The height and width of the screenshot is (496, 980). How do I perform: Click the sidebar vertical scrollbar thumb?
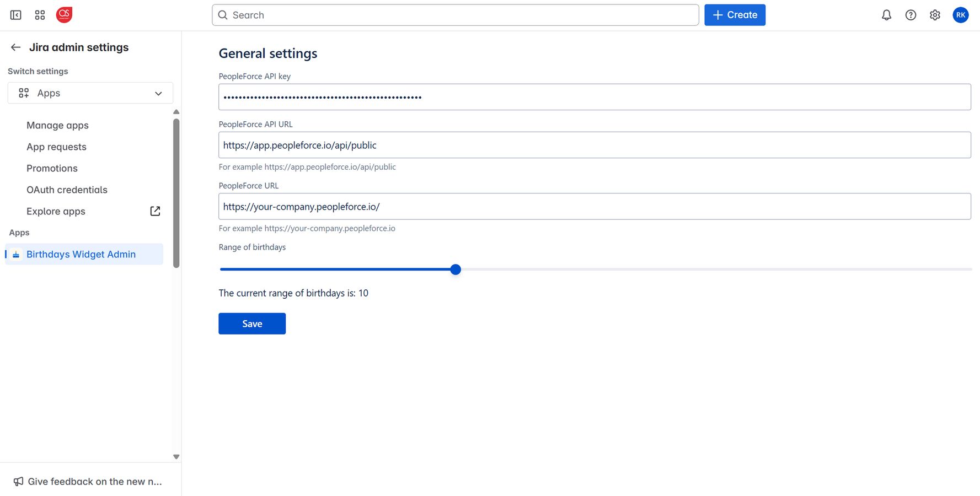point(176,193)
